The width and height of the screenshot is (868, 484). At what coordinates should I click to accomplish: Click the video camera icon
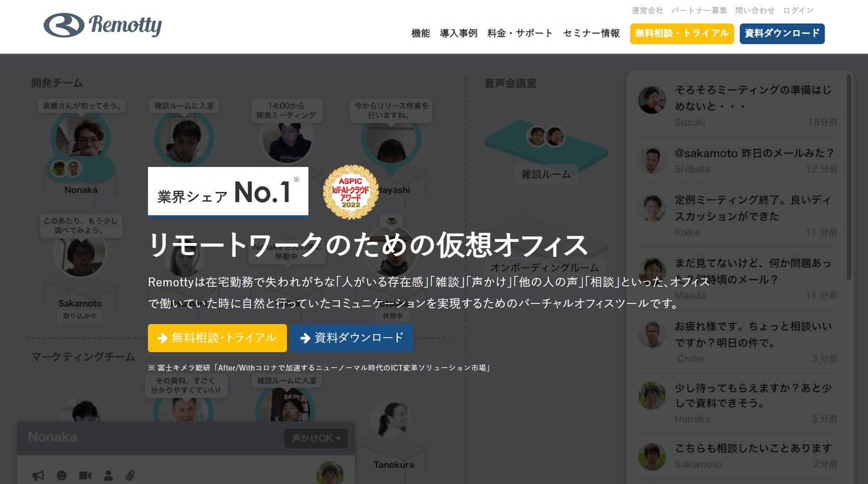[85, 475]
